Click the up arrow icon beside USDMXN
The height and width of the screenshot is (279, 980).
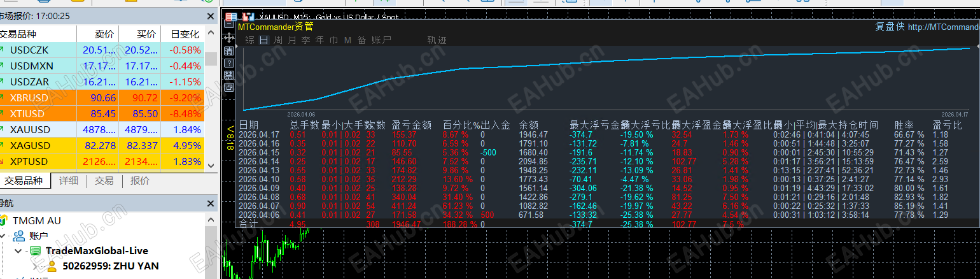click(x=2, y=66)
